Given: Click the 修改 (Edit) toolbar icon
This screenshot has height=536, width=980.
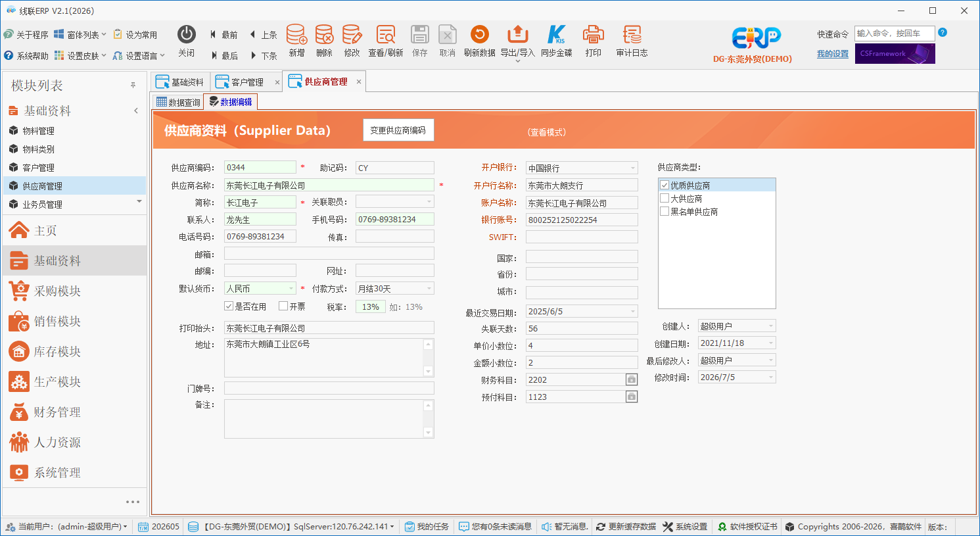Looking at the screenshot, I should point(352,35).
